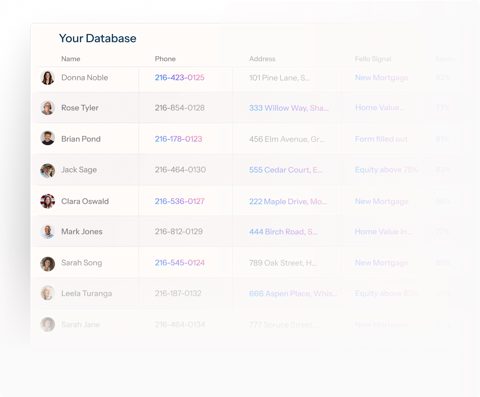Click Donna Noble's avatar photo
Image resolution: width=480 pixels, height=397 pixels.
pyautogui.click(x=48, y=78)
